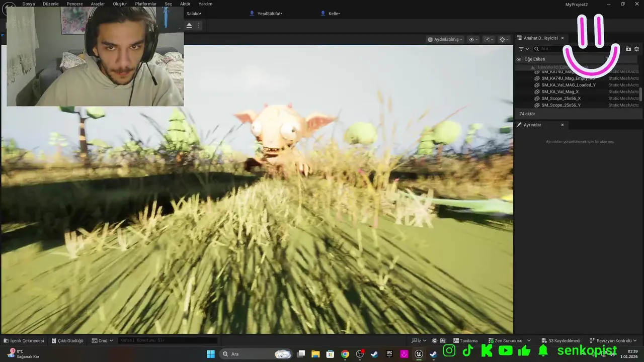Select the SM_KA_Val_MAG_Loaded_Y actor
This screenshot has height=362, width=644.
(568, 85)
